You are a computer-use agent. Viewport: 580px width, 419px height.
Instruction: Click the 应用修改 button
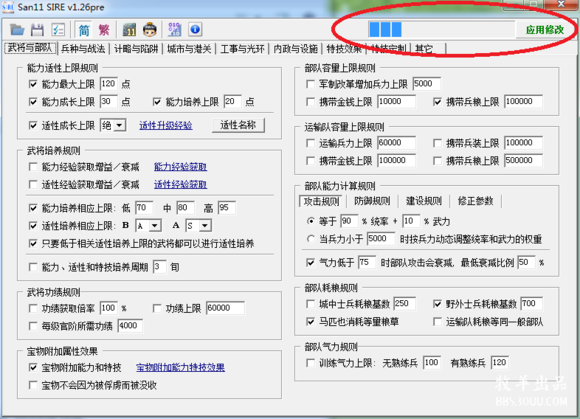coord(545,30)
